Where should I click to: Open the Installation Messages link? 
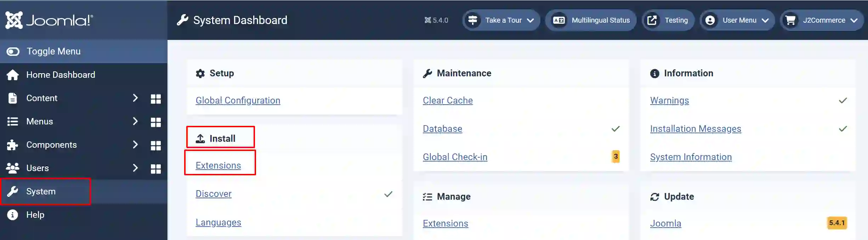pyautogui.click(x=696, y=129)
